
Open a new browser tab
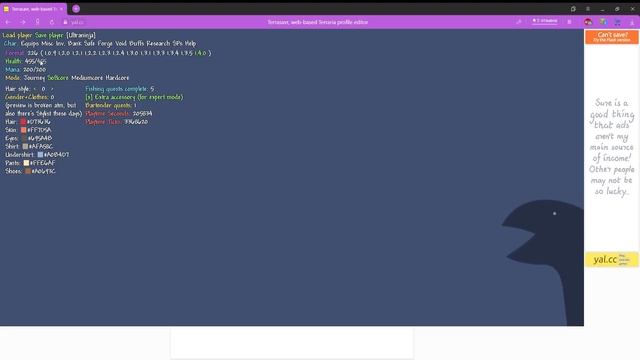76,9
